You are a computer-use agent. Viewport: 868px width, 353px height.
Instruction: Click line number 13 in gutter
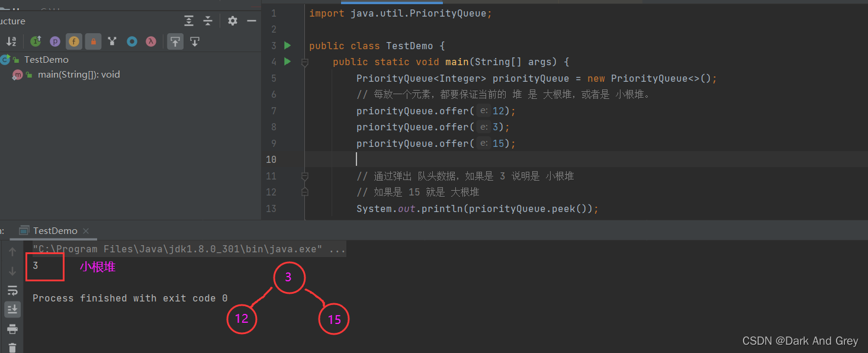[271, 208]
